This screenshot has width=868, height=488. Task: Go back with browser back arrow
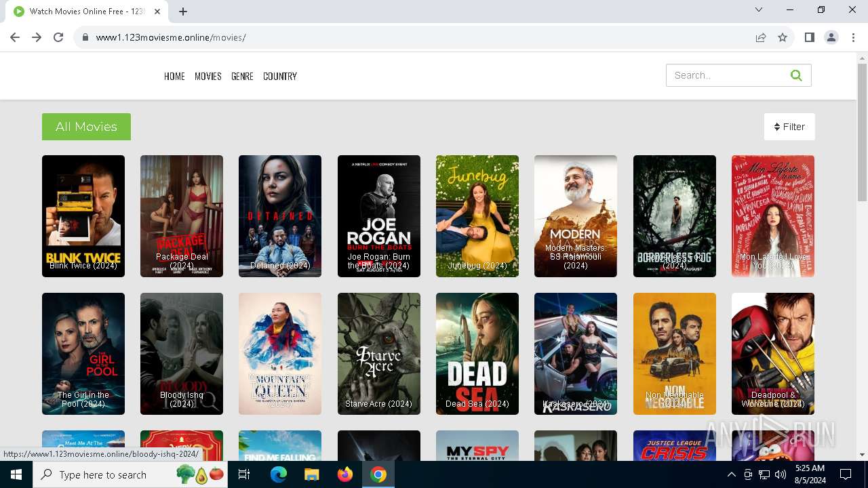(x=15, y=37)
